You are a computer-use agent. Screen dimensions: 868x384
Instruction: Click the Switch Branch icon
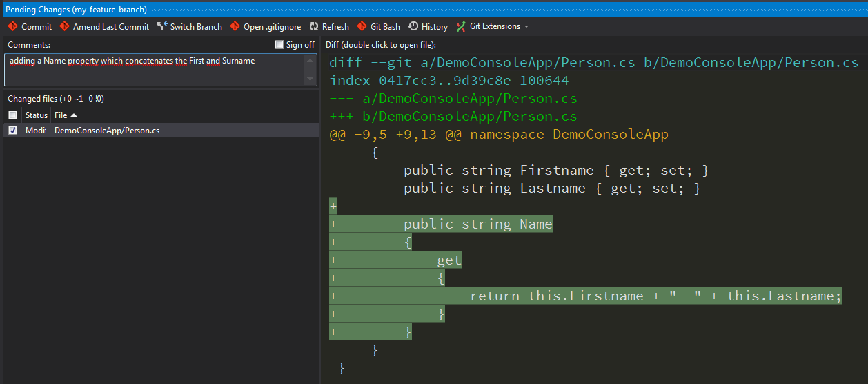(x=162, y=26)
